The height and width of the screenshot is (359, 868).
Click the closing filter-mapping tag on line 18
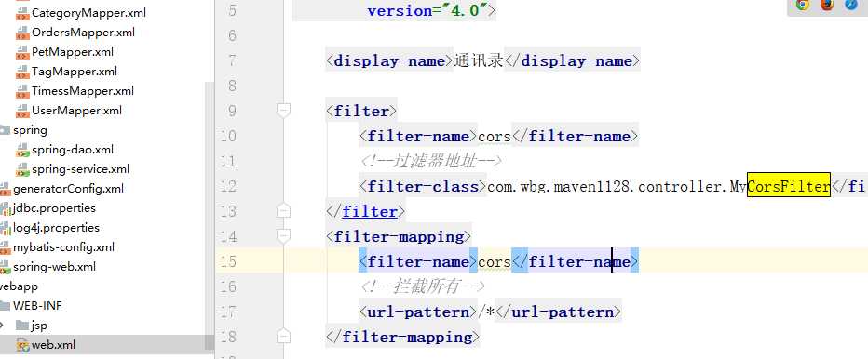[402, 337]
